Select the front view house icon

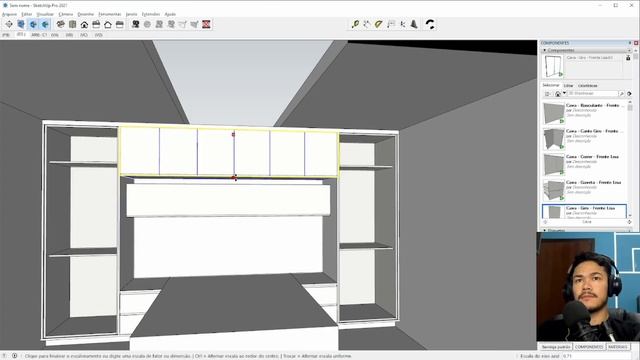pyautogui.click(x=84, y=24)
